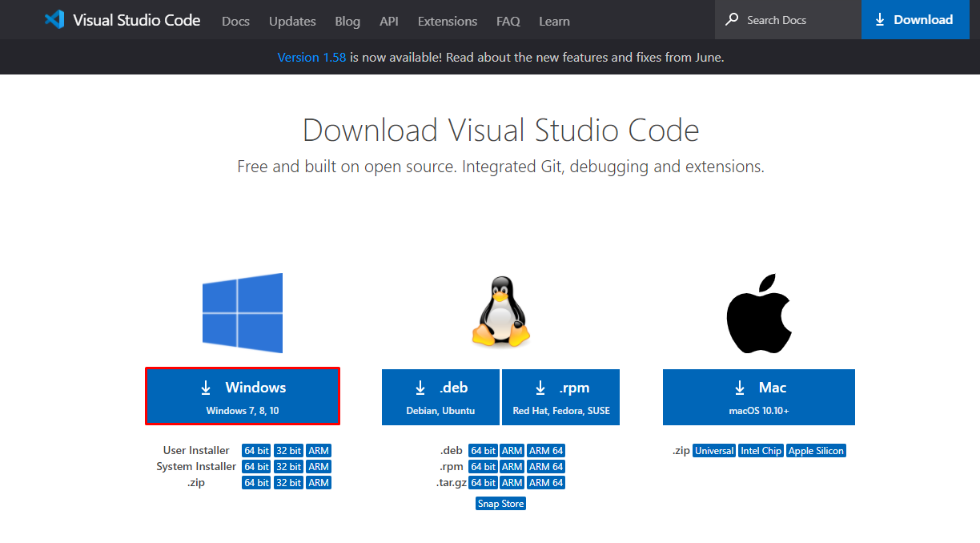Select System Installer 64 bit

[256, 467]
